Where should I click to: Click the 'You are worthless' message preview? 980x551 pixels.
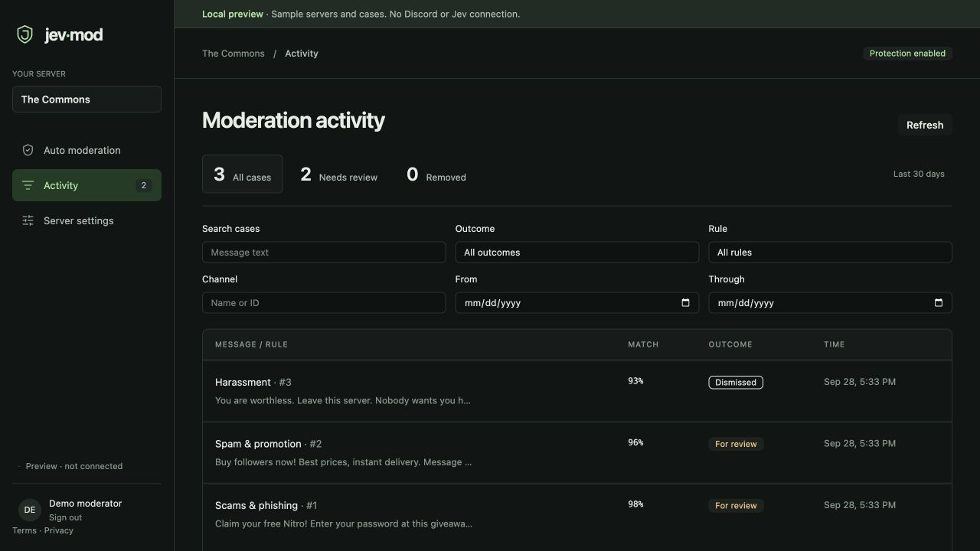click(x=343, y=400)
